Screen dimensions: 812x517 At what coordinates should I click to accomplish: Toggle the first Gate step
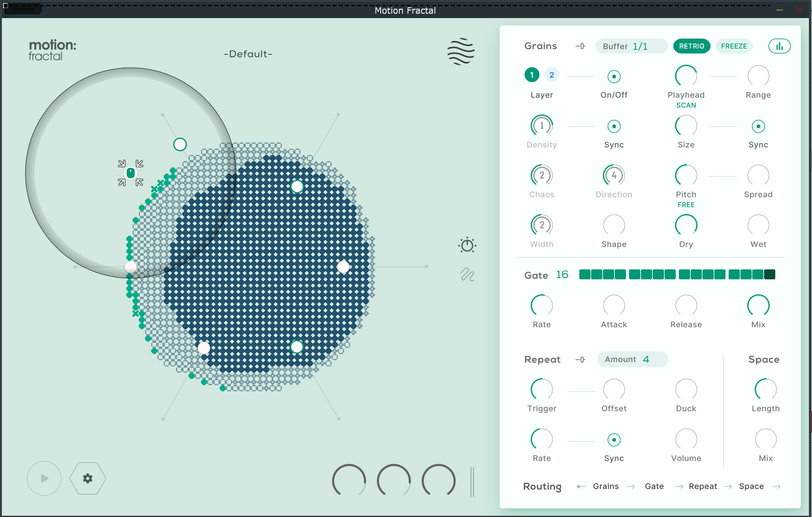(585, 274)
